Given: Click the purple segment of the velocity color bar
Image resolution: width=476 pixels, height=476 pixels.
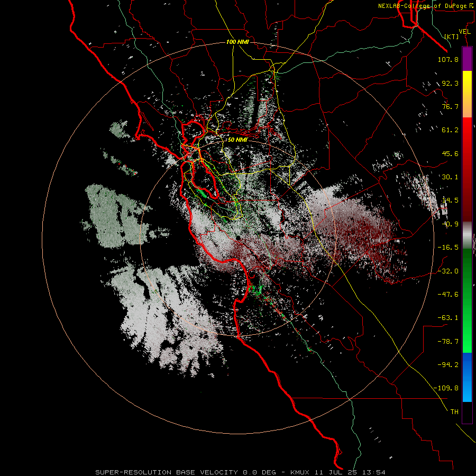Looking at the screenshot, I should tap(467, 59).
